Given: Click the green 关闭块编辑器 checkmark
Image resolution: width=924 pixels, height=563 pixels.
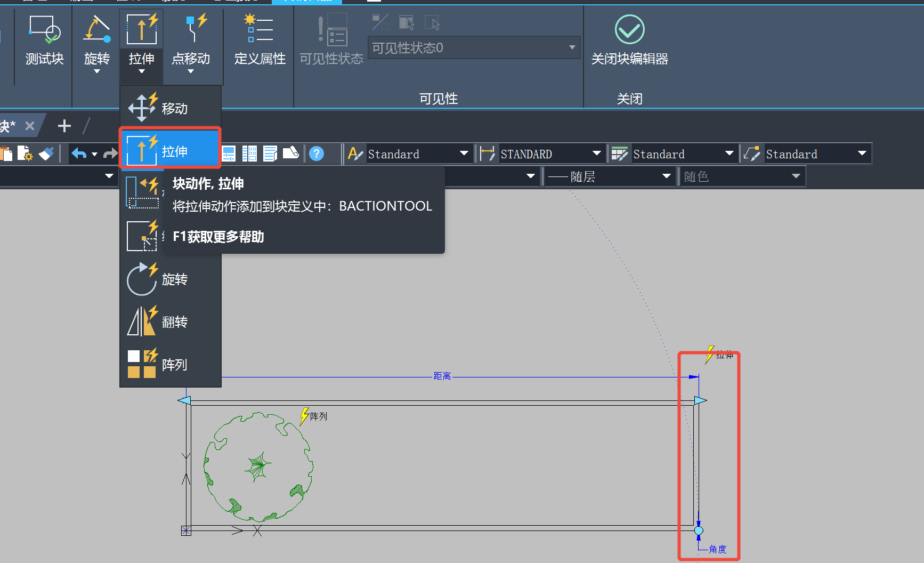Looking at the screenshot, I should pyautogui.click(x=629, y=30).
